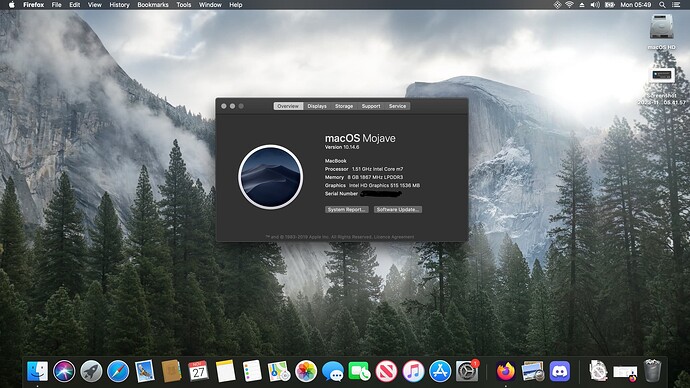Image resolution: width=690 pixels, height=388 pixels.
Task: Restore minimized window thumbnail in Dock
Action: click(625, 373)
